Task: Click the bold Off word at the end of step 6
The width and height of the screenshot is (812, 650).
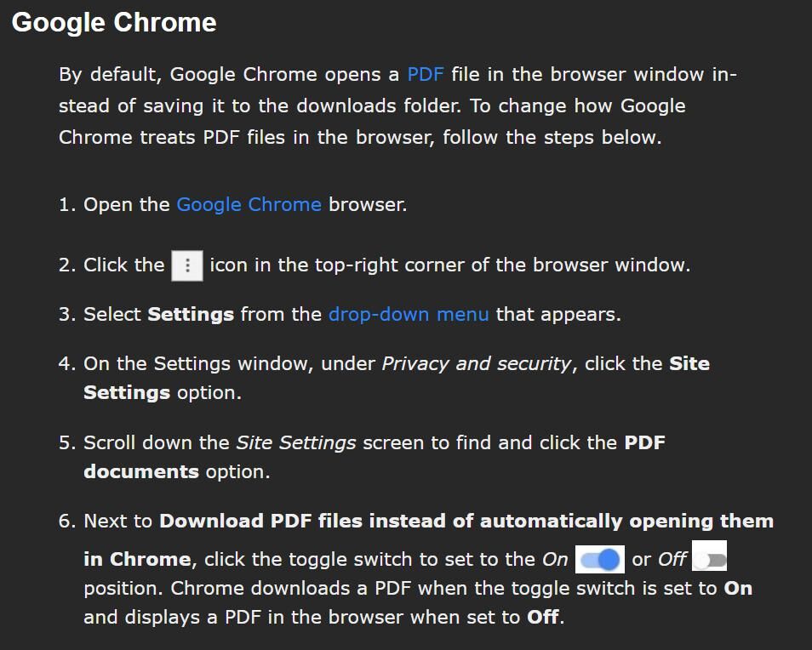Action: point(542,617)
